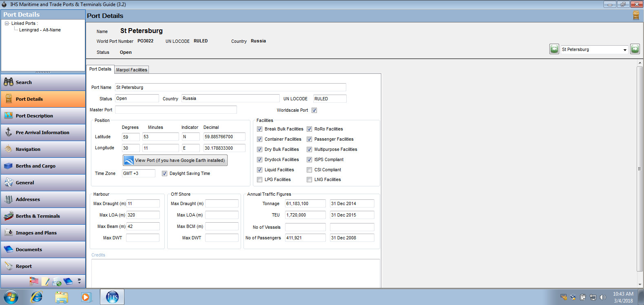Click the green next port arrow
This screenshot has width=644, height=305.
coord(635,49)
